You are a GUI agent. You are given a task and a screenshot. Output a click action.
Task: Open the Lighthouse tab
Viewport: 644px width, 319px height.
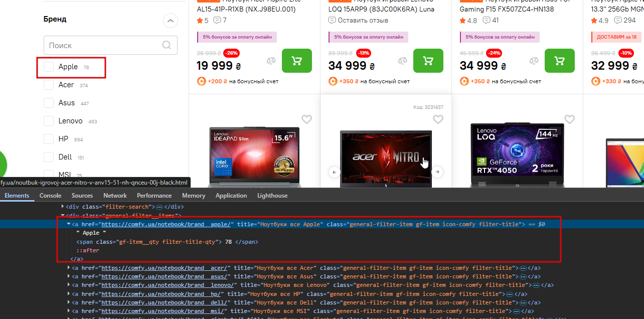(272, 196)
